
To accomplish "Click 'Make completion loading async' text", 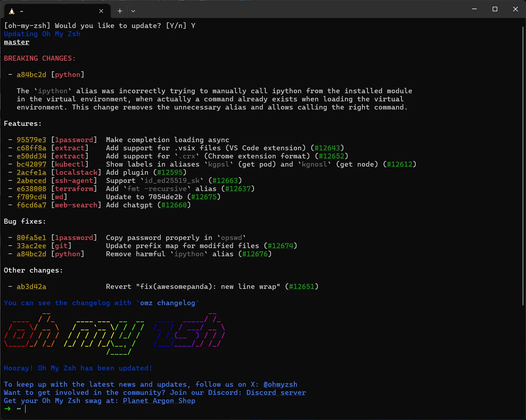I will 167,140.
